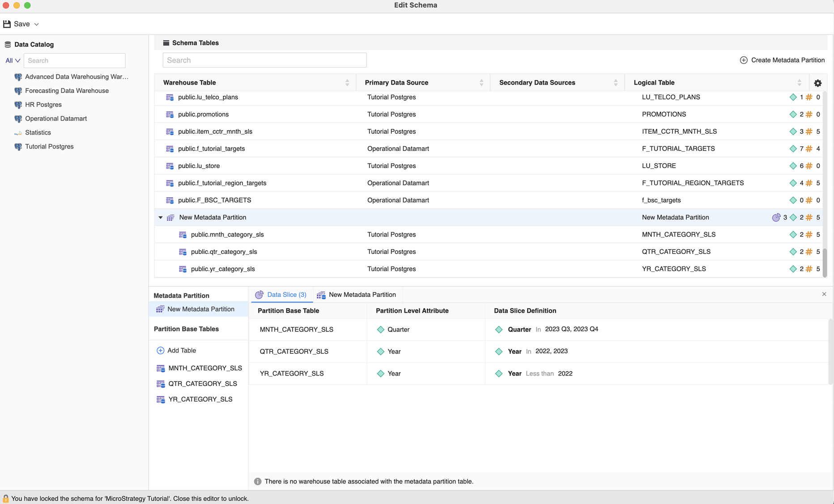Click the data slice pie icon in partition row

click(776, 217)
